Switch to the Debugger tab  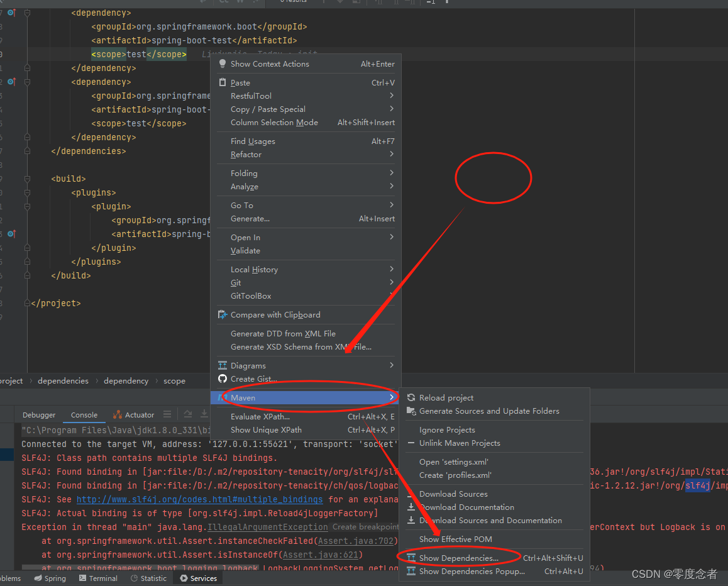click(x=39, y=414)
